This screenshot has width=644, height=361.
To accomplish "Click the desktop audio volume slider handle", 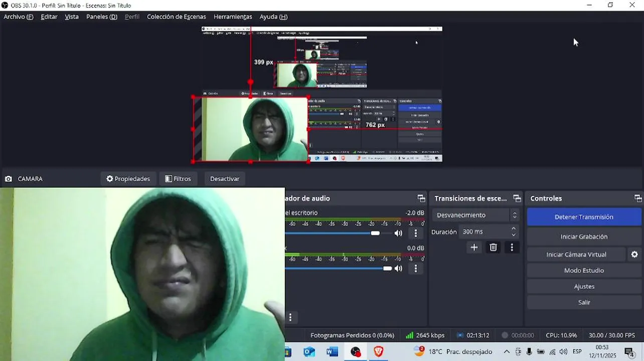I will (x=375, y=233).
